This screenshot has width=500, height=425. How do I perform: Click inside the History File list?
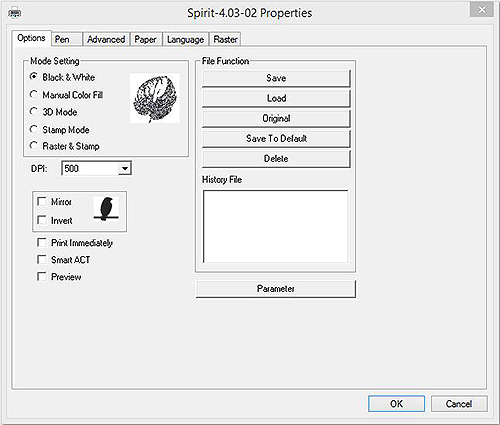click(x=276, y=227)
